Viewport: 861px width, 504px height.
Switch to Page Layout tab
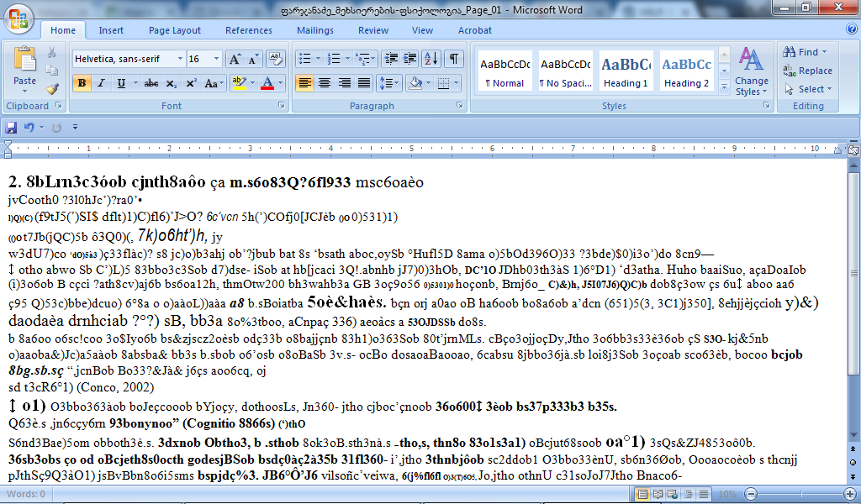[x=175, y=30]
